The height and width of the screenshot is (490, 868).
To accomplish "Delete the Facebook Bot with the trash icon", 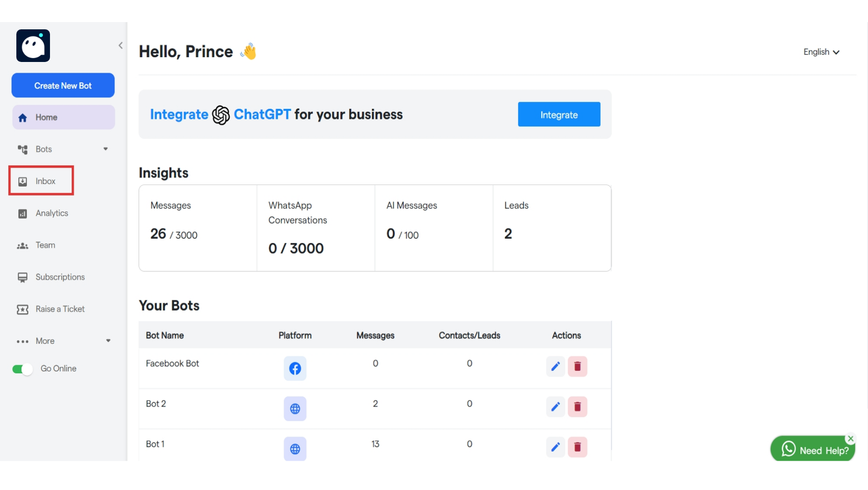I will tap(578, 367).
